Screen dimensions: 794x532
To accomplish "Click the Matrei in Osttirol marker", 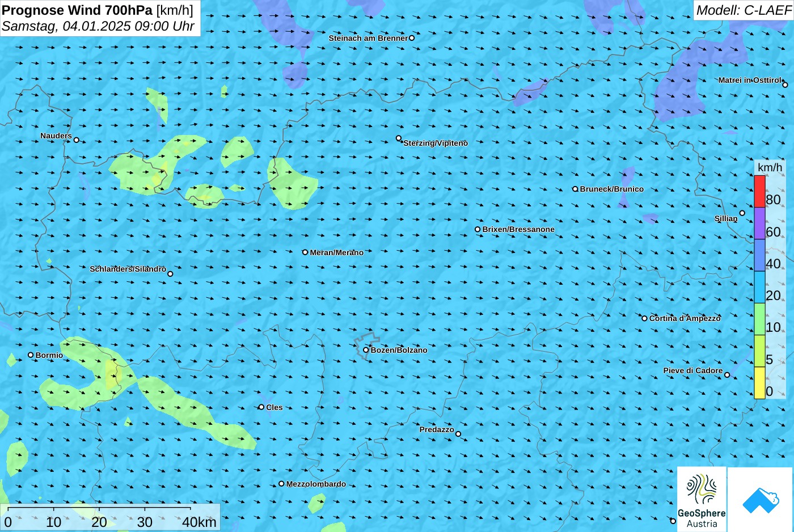I will (x=785, y=85).
